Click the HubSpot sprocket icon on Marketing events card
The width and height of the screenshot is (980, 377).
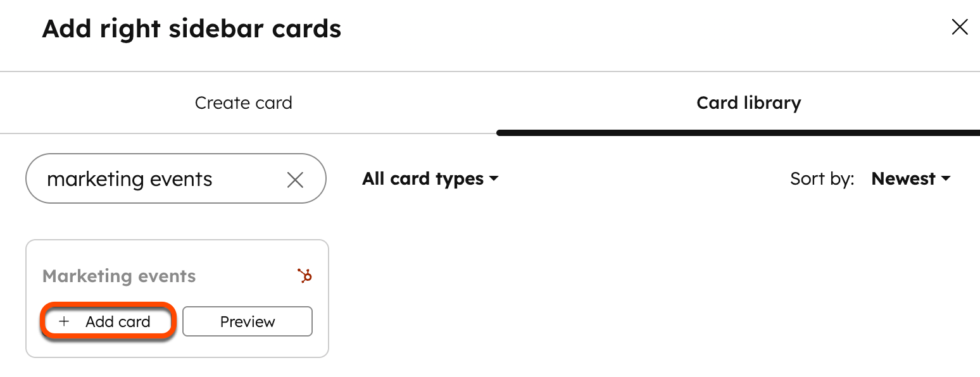point(305,276)
